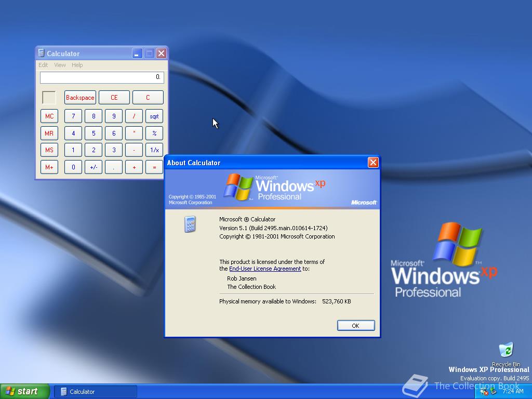Click the multiply (*) key
Image resolution: width=532 pixels, height=399 pixels.
coord(134,133)
